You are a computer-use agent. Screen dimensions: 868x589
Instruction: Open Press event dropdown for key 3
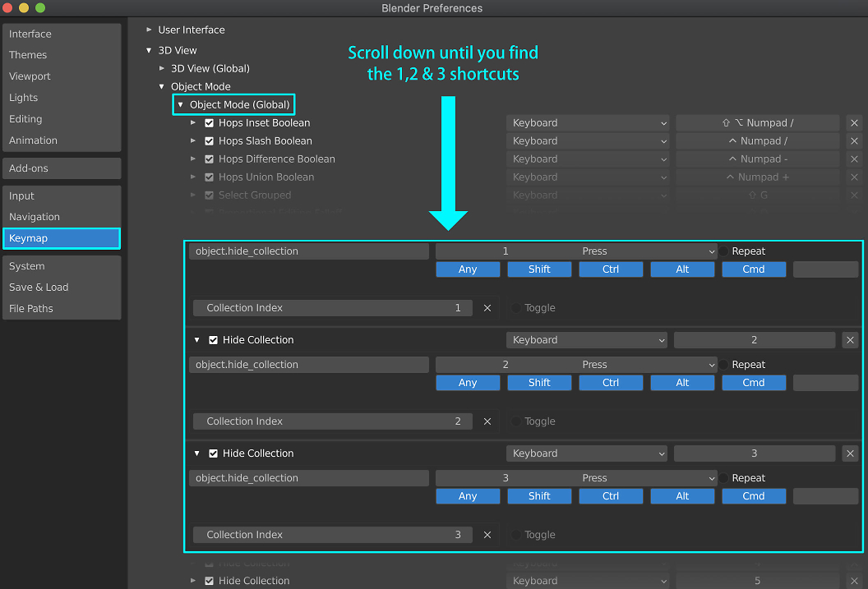tap(647, 478)
